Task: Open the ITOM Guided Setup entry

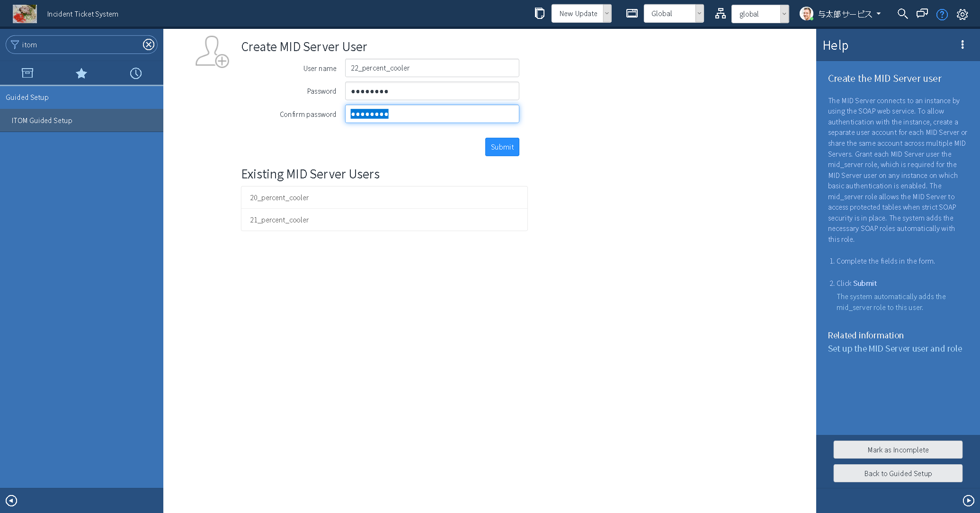Action: [x=42, y=120]
